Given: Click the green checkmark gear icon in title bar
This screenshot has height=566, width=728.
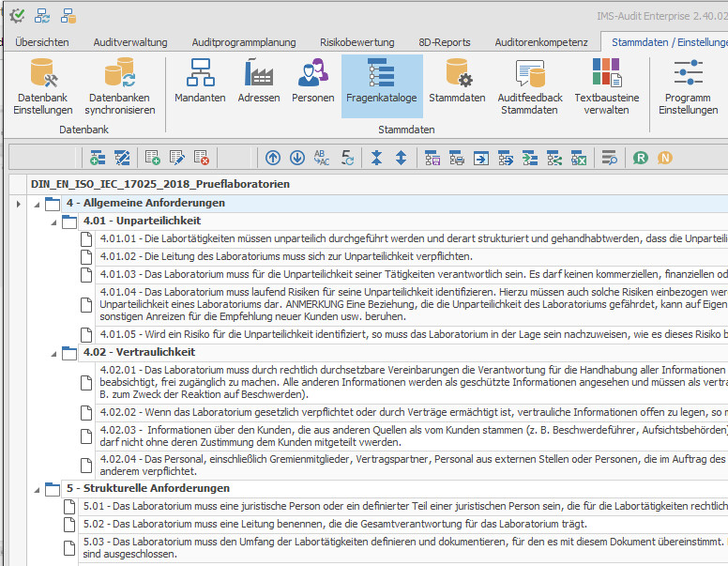Looking at the screenshot, I should (17, 16).
